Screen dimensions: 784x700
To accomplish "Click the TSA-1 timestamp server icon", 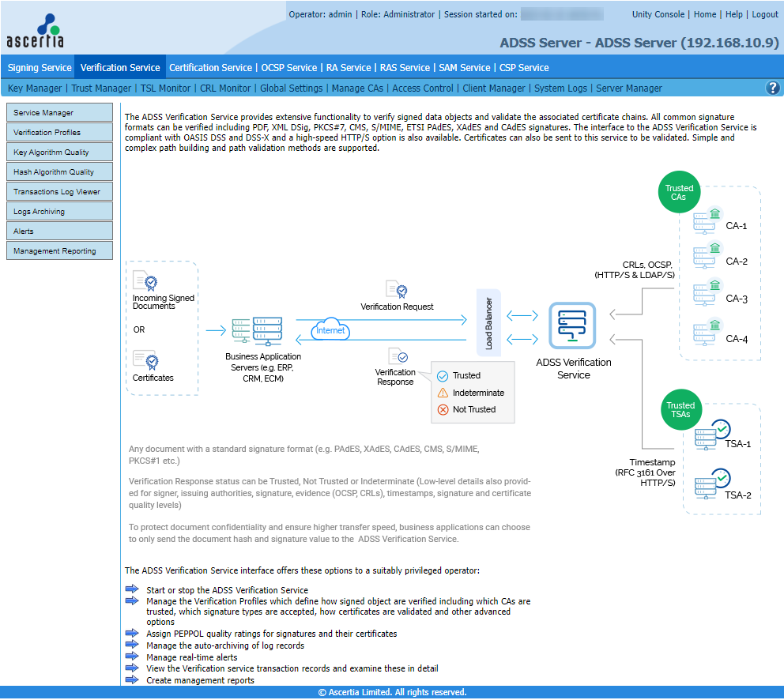I will click(713, 435).
